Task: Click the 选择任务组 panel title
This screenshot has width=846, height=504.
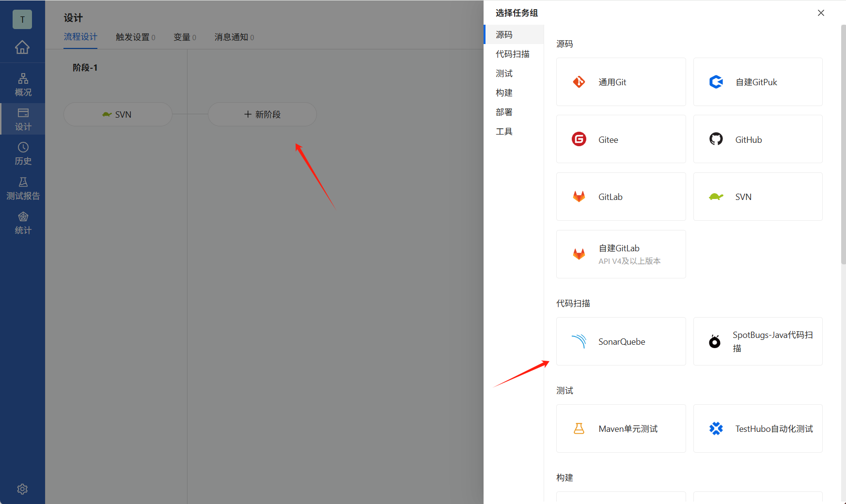Action: (x=517, y=13)
